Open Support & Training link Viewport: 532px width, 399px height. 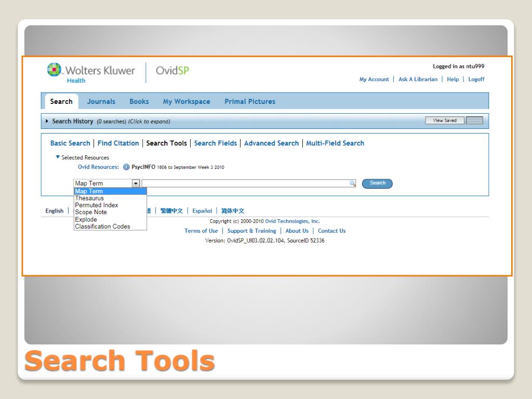252,231
